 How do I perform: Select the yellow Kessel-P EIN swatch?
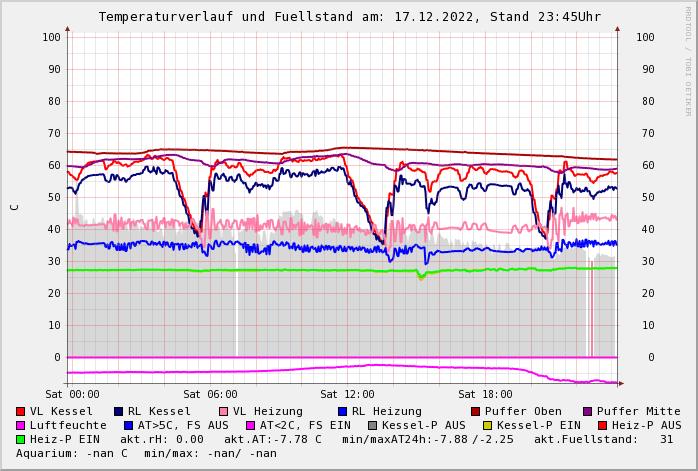click(489, 425)
